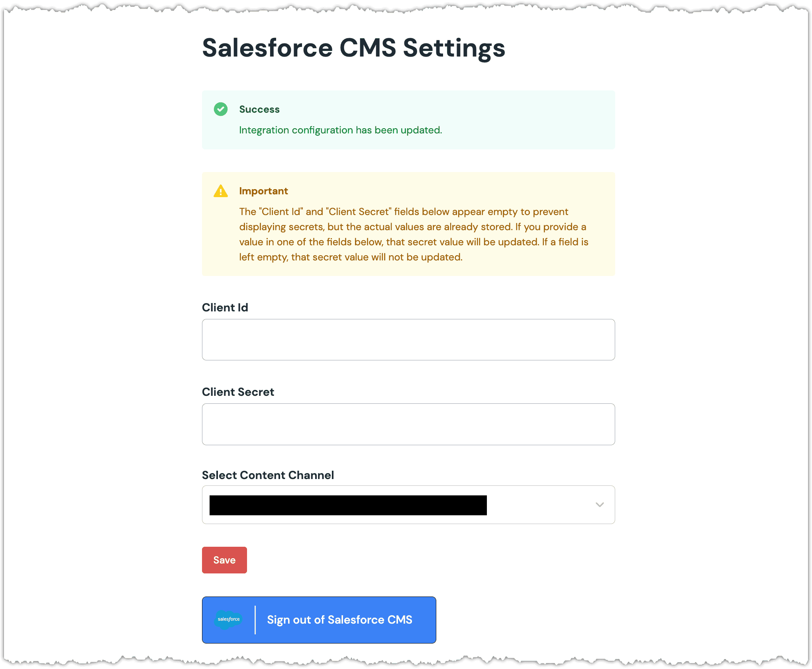Image resolution: width=812 pixels, height=669 pixels.
Task: Click the Salesforce cloud logo icon
Action: click(228, 620)
